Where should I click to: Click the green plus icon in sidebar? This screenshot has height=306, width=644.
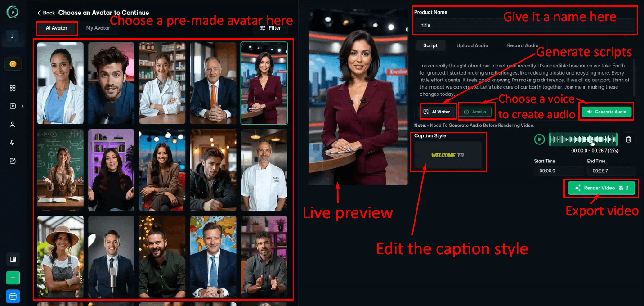pyautogui.click(x=13, y=278)
